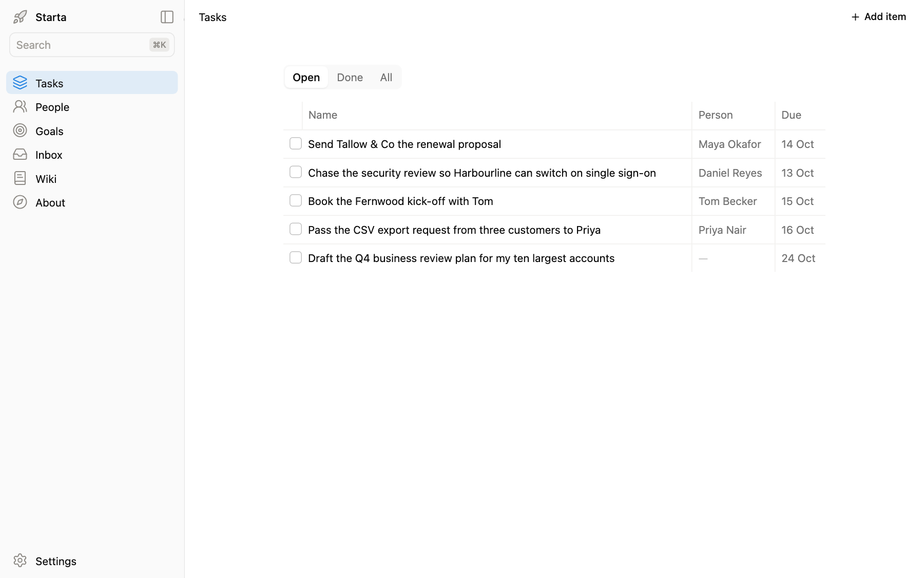Click the 24 Oct due date
The image size is (924, 578).
pos(798,258)
